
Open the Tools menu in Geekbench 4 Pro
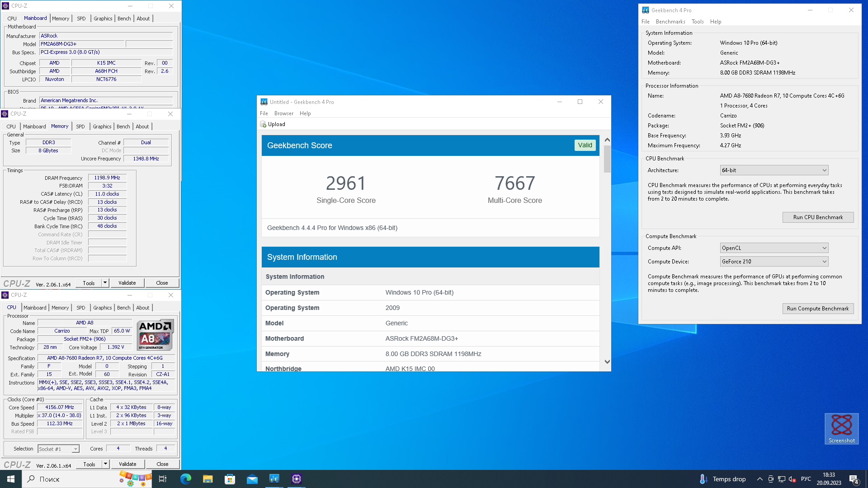697,22
